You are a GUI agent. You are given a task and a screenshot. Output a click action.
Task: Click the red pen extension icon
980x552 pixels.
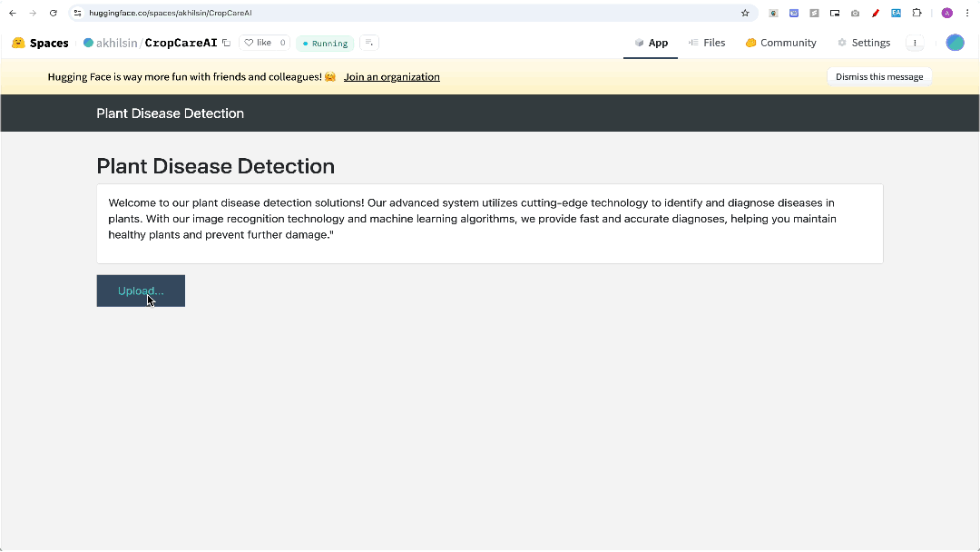click(x=876, y=14)
